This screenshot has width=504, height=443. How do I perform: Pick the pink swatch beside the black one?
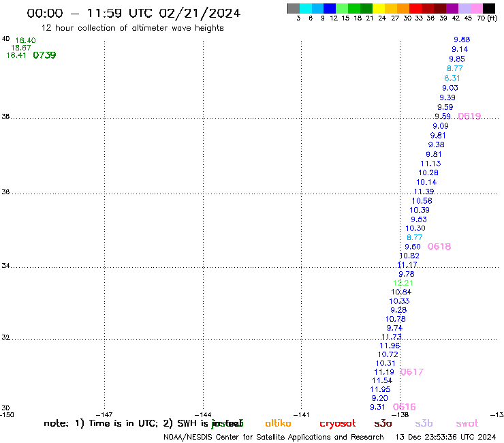tap(477, 8)
